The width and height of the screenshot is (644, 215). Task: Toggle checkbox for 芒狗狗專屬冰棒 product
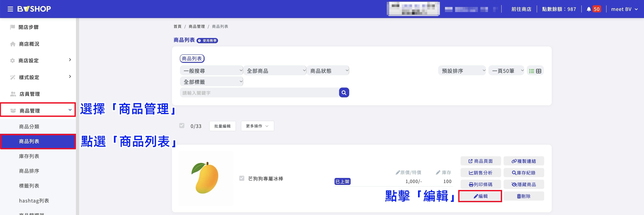[242, 178]
